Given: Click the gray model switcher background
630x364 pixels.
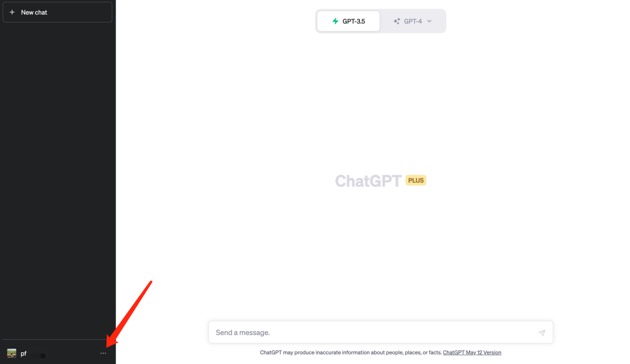Looking at the screenshot, I should click(x=380, y=21).
